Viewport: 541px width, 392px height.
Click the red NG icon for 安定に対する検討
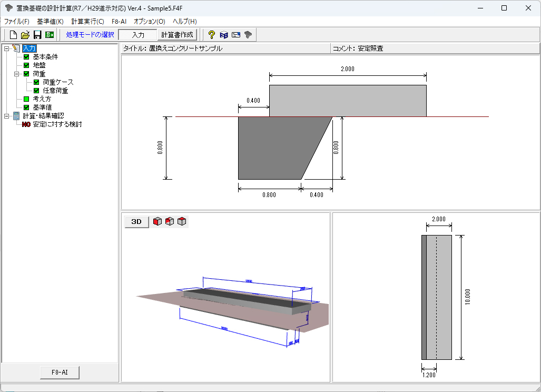tap(26, 124)
